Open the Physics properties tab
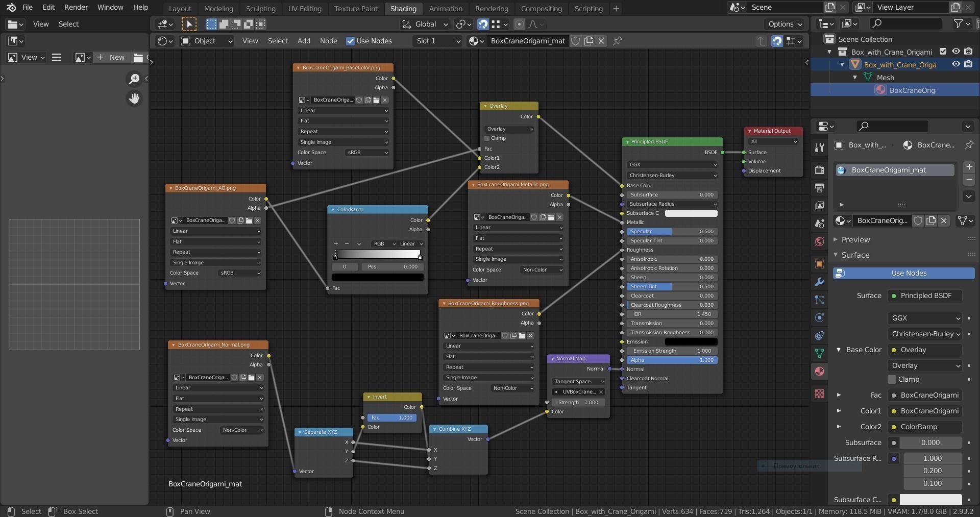The width and height of the screenshot is (980, 517). 819,317
